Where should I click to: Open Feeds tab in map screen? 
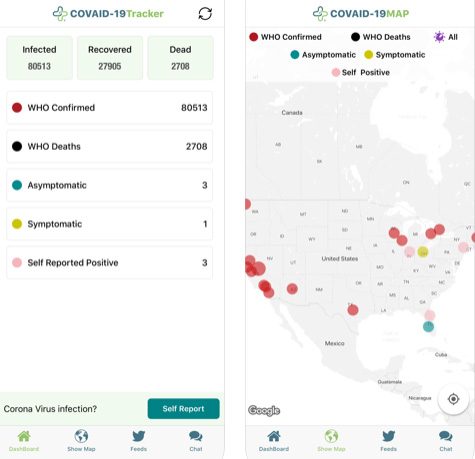click(x=389, y=441)
